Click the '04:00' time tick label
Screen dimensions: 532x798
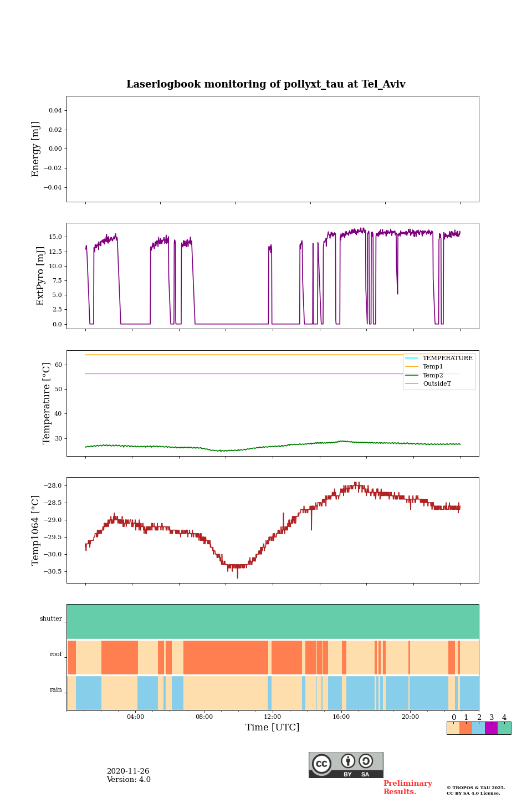point(135,717)
